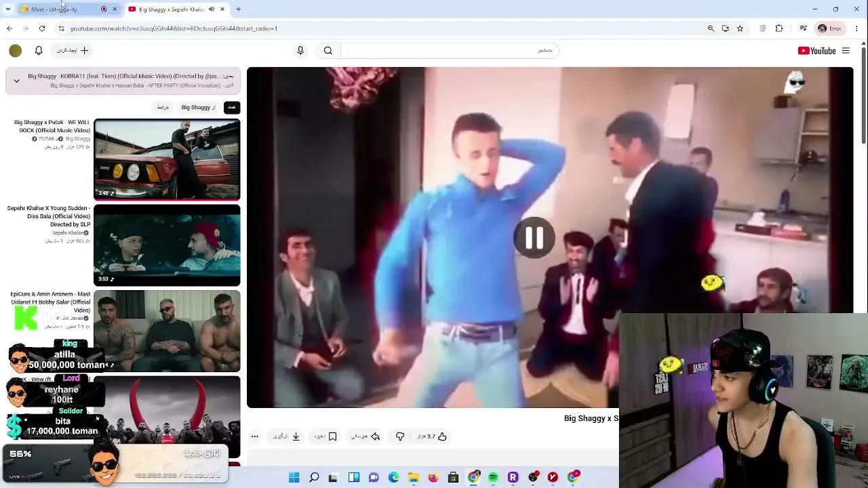Open the tab search dropdown arrow
Screen dimensions: 868x488
[8, 9]
